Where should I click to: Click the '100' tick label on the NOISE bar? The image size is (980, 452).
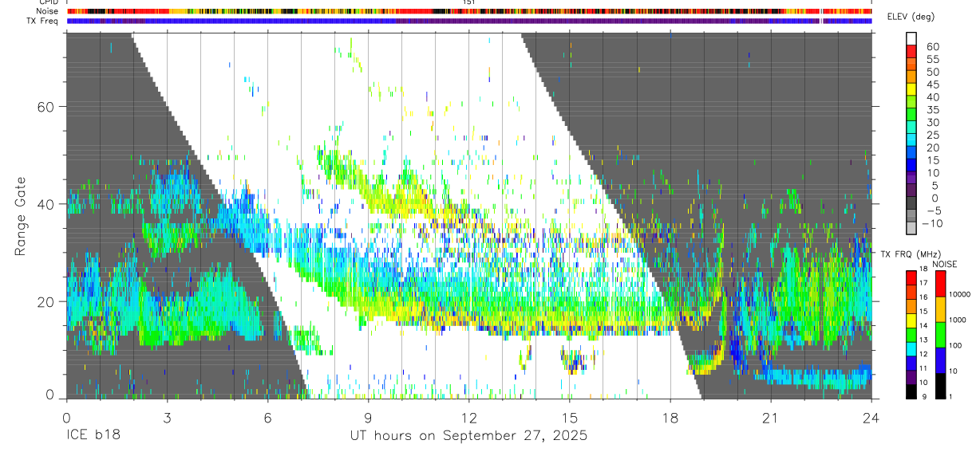pyautogui.click(x=956, y=345)
